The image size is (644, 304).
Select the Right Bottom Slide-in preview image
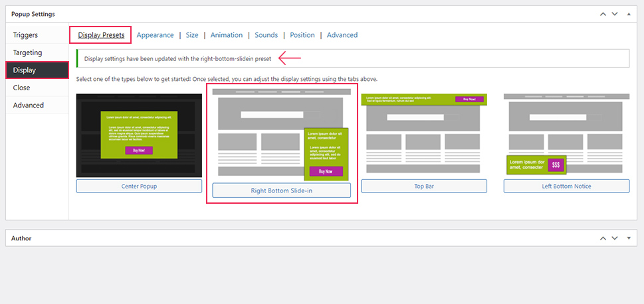(x=281, y=135)
